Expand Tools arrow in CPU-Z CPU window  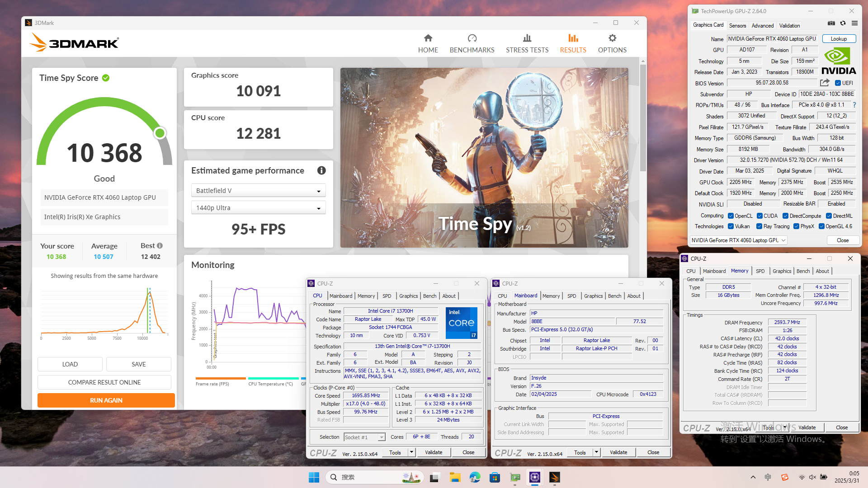click(411, 452)
